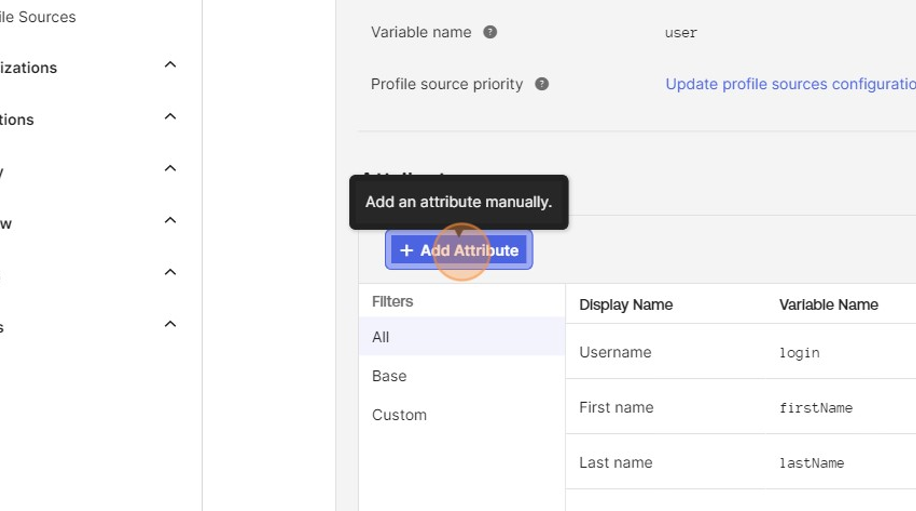Click the Add Attribute button
Viewport: 916px width, 511px height.
tap(459, 250)
